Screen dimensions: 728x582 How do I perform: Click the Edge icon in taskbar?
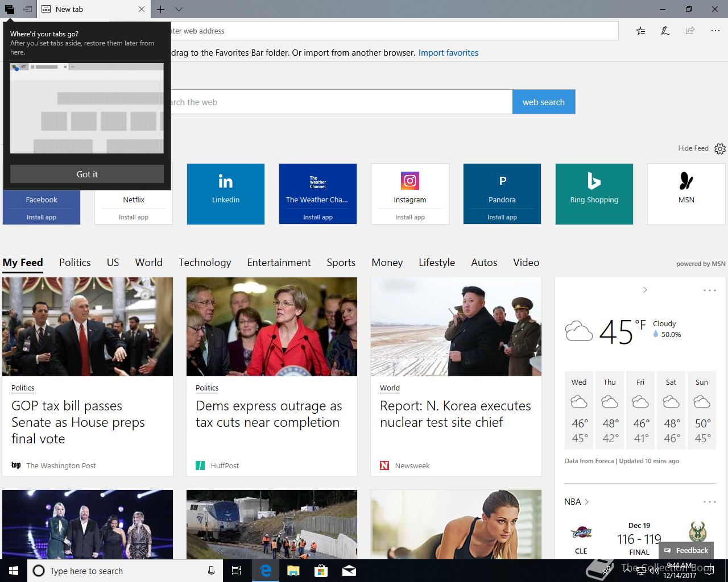pos(265,571)
